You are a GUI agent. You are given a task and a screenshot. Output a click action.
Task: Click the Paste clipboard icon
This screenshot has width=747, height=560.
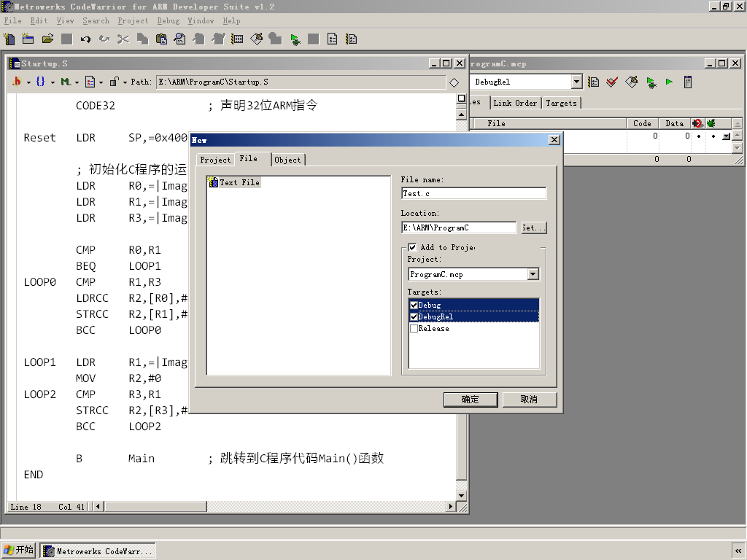point(161,39)
